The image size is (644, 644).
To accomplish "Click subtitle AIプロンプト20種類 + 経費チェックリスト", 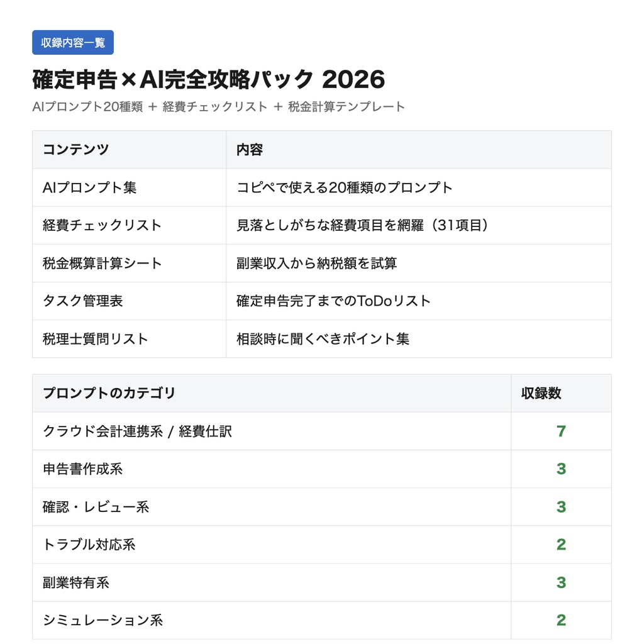I will pyautogui.click(x=150, y=107).
